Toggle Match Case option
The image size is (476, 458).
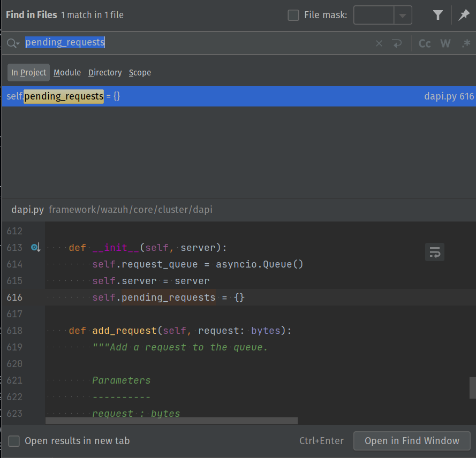[425, 44]
